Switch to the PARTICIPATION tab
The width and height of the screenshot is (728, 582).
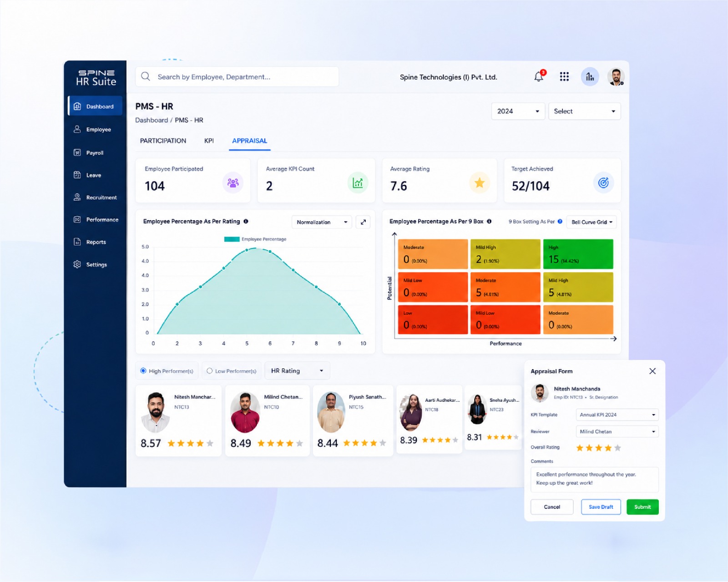tap(163, 141)
